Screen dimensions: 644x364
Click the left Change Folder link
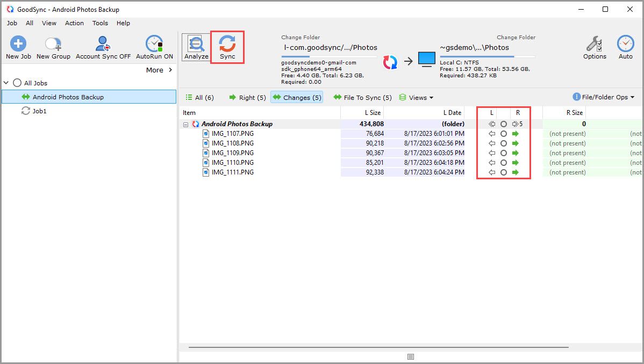(300, 38)
